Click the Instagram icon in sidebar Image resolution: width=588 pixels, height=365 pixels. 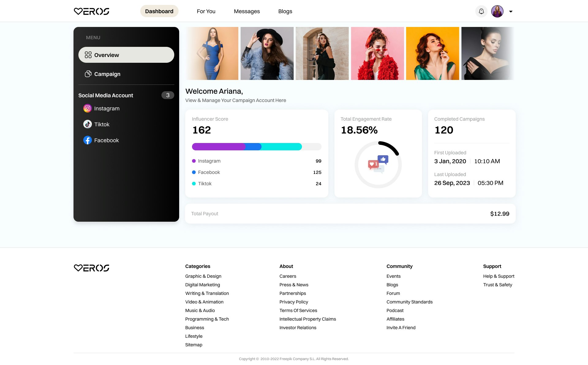click(88, 108)
